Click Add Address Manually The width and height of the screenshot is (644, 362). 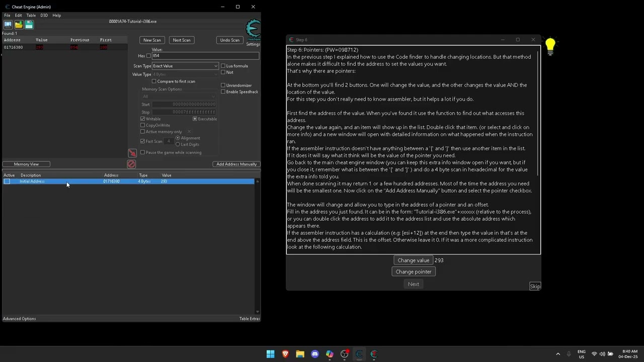pyautogui.click(x=236, y=164)
